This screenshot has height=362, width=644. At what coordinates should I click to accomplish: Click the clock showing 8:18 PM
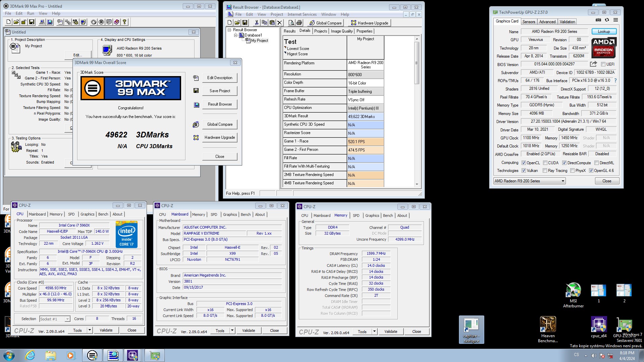tap(627, 353)
